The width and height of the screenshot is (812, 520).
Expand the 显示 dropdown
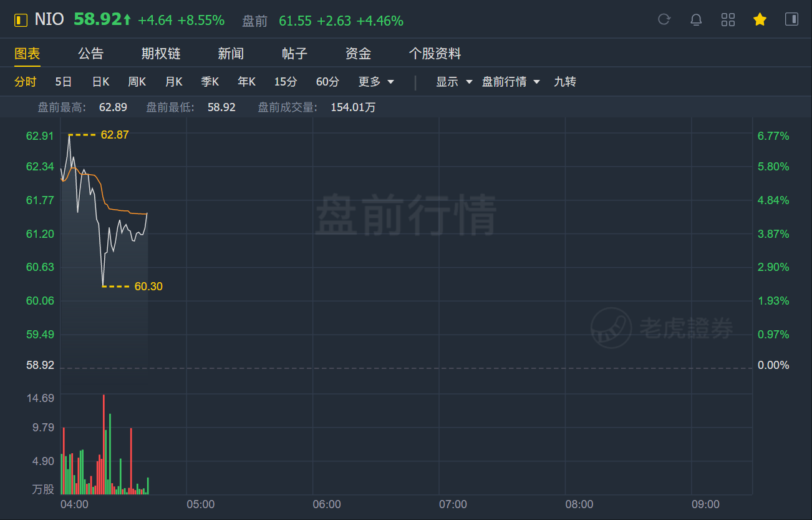click(454, 82)
